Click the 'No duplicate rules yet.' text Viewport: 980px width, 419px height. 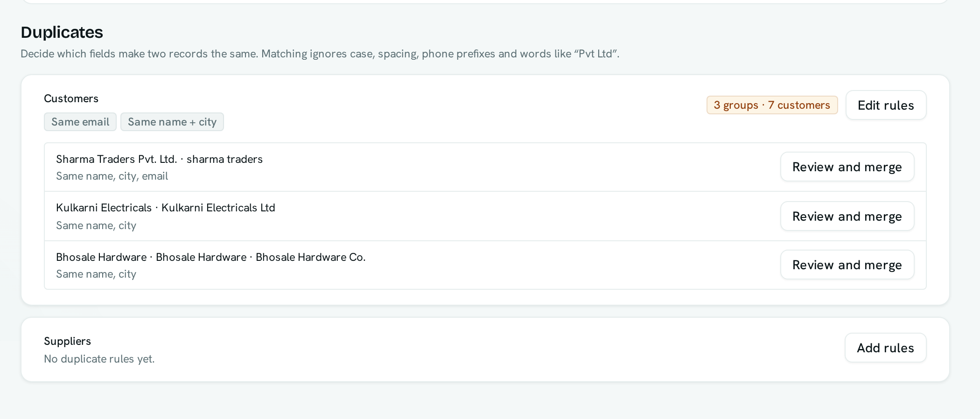(x=99, y=359)
